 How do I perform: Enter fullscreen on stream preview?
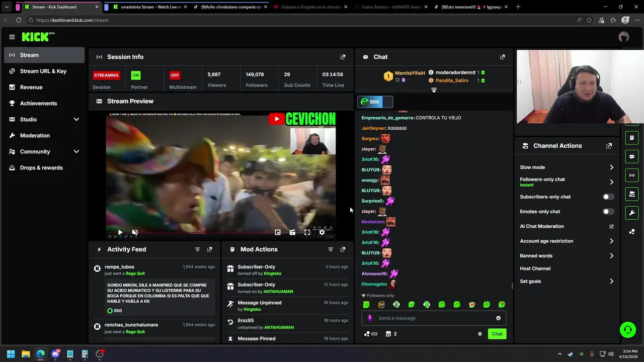(307, 232)
